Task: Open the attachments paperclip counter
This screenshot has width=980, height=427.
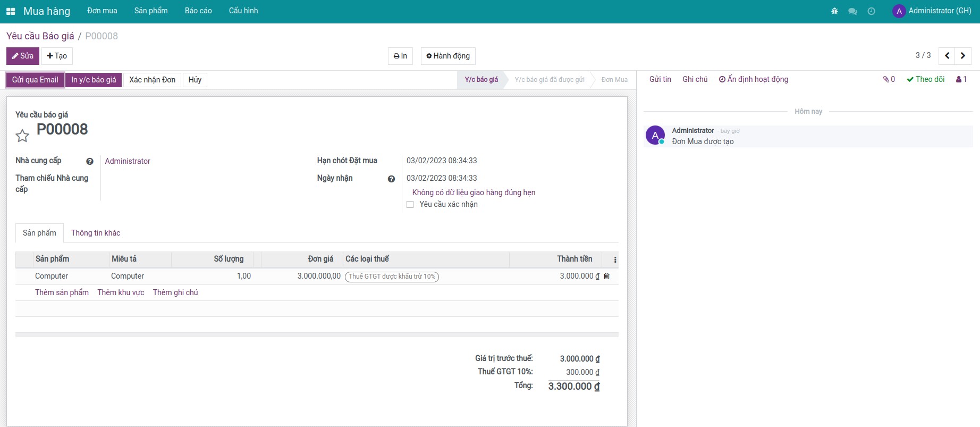Action: (x=889, y=79)
